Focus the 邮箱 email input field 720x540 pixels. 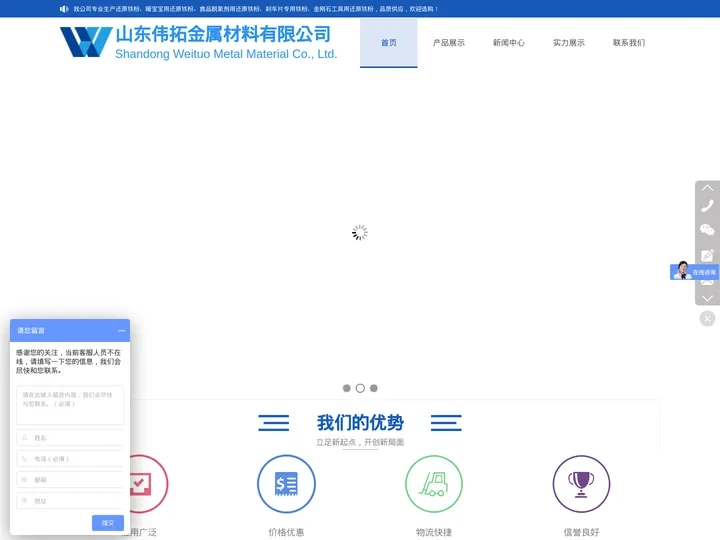click(x=70, y=479)
